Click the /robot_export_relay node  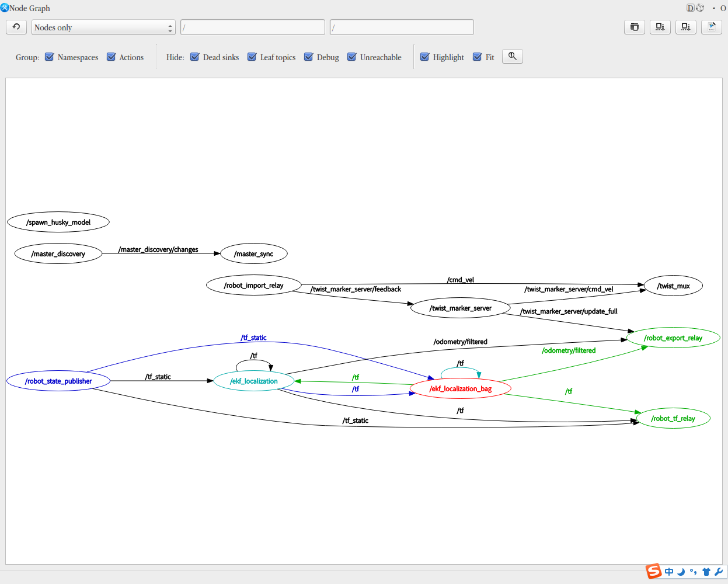[x=673, y=338]
